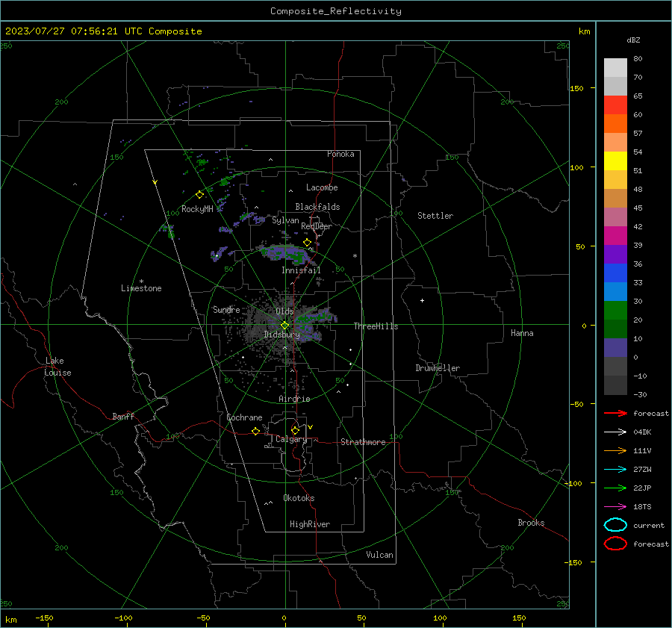Click the Hanna city label
Viewport: 672px width, 628px height.
coord(522,333)
